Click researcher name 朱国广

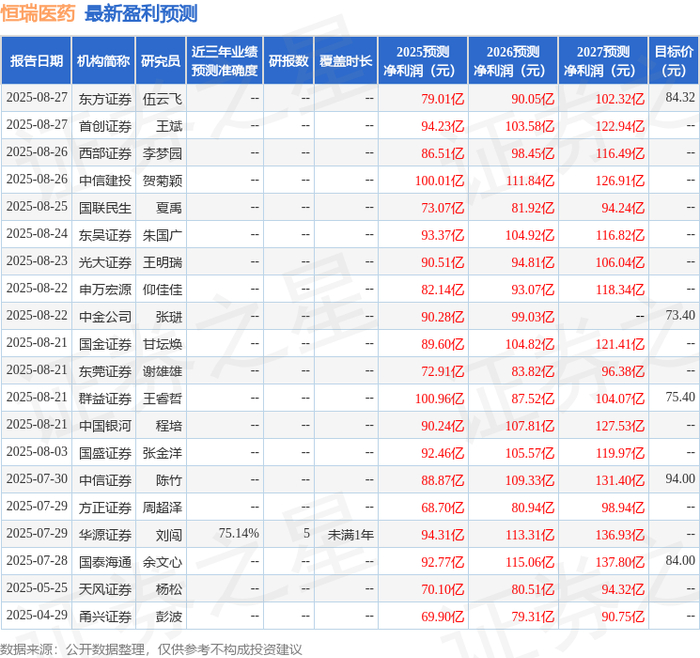pos(162,235)
